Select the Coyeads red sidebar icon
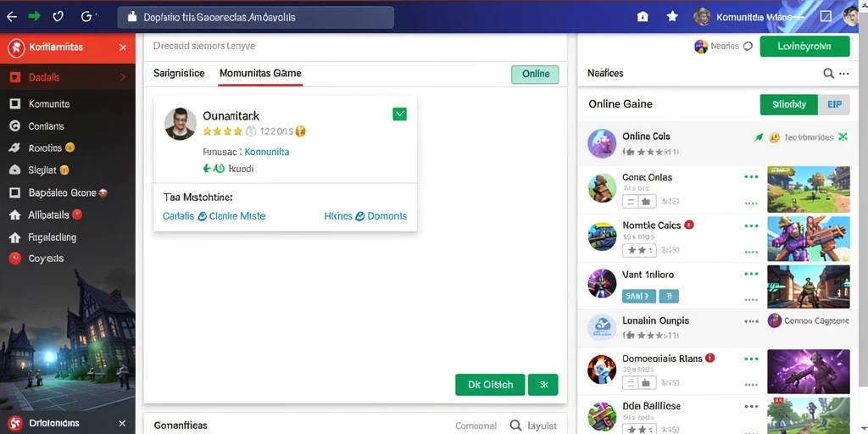 coord(15,258)
